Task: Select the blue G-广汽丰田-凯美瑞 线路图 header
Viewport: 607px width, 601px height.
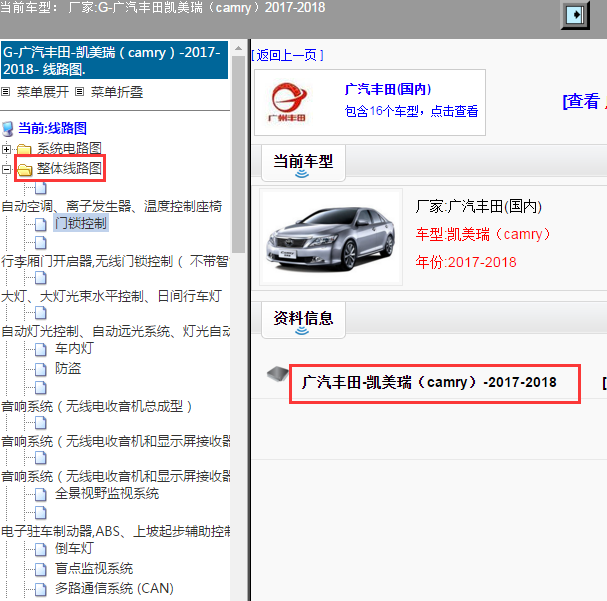Action: pyautogui.click(x=115, y=60)
